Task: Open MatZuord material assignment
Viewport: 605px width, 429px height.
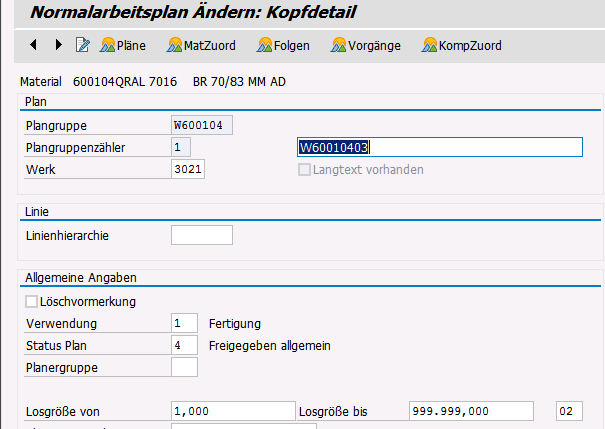Action: click(x=201, y=46)
